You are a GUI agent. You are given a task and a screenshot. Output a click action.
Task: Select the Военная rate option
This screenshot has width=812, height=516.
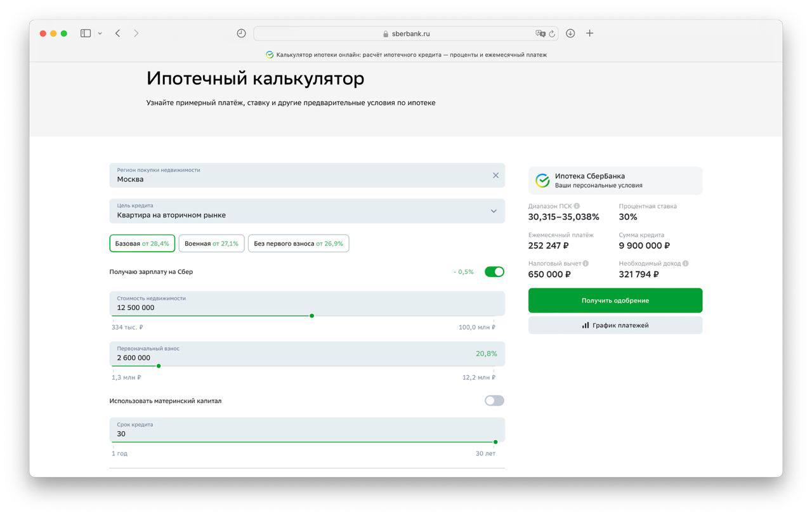(211, 243)
